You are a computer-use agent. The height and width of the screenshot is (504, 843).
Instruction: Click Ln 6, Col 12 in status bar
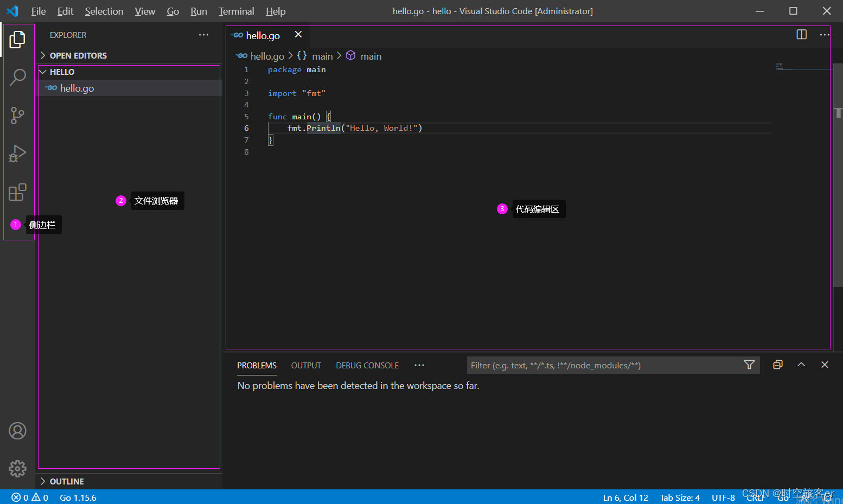(625, 497)
